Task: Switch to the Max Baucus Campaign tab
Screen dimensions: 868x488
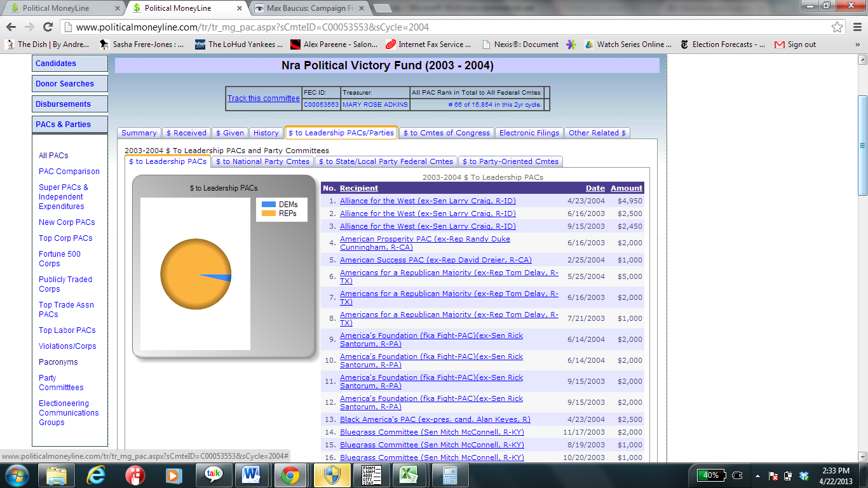Action: (x=308, y=8)
